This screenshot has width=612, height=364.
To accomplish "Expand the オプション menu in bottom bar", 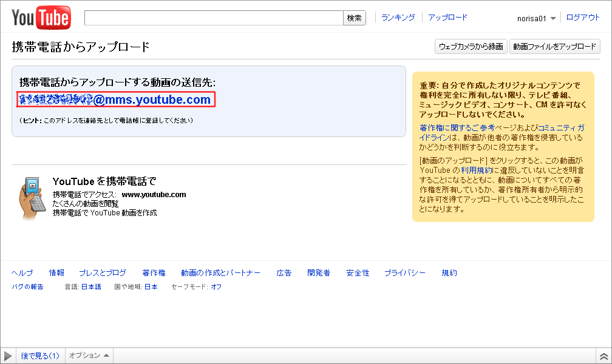I will pyautogui.click(x=89, y=356).
